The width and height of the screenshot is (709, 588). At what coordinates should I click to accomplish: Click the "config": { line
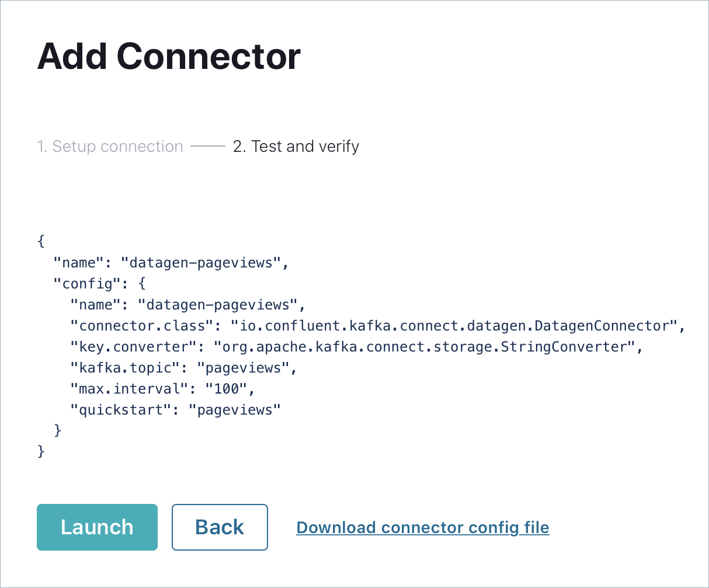(x=99, y=284)
